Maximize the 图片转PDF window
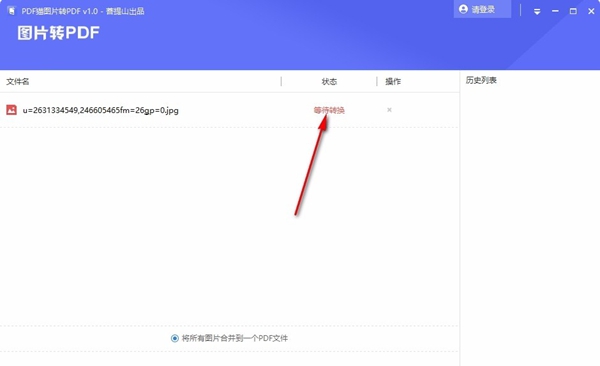This screenshot has height=366, width=600. 573,11
